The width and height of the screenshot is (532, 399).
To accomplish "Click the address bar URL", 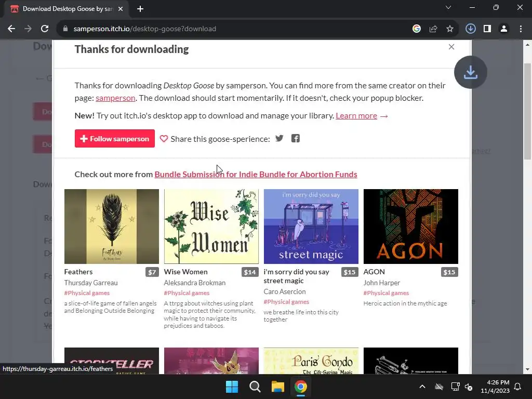I will 145,29.
